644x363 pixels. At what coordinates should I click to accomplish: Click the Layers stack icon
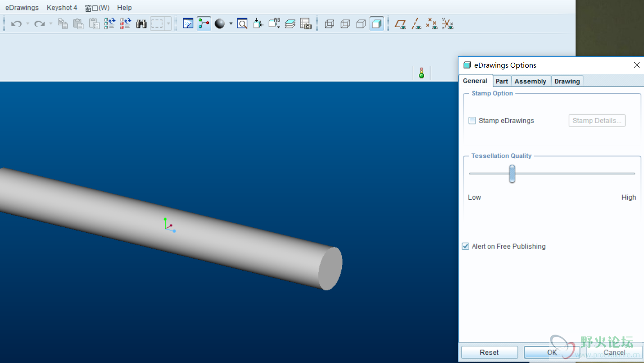tap(290, 23)
